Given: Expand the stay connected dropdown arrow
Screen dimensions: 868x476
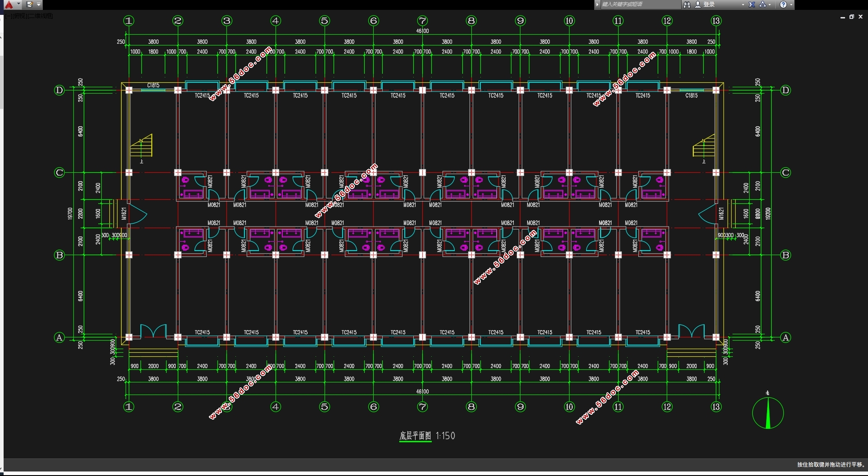Looking at the screenshot, I should click(x=770, y=4).
